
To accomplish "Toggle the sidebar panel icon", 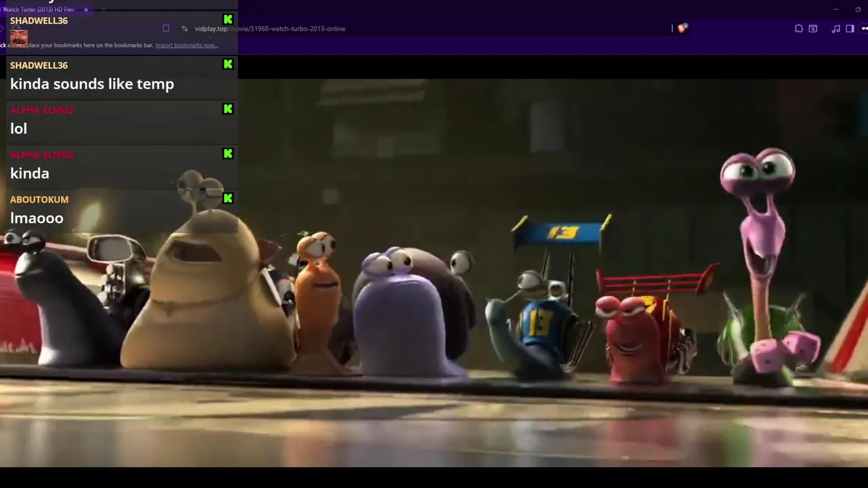I will 850,28.
